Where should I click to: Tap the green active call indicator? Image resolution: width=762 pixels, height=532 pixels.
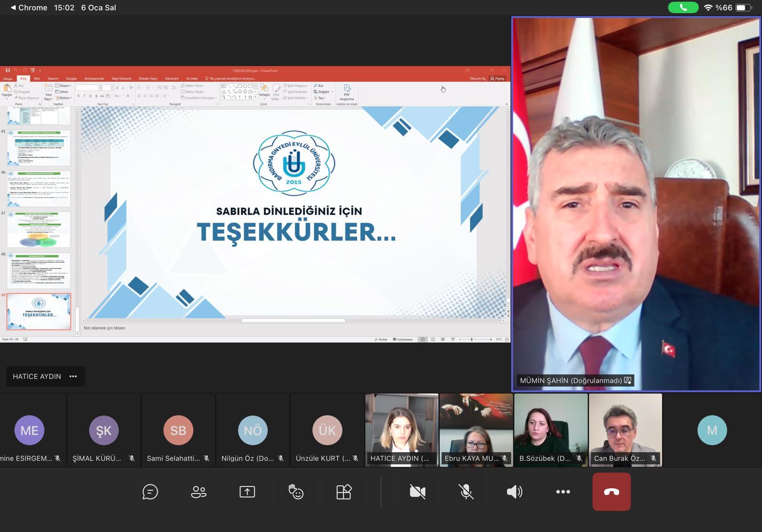(683, 8)
